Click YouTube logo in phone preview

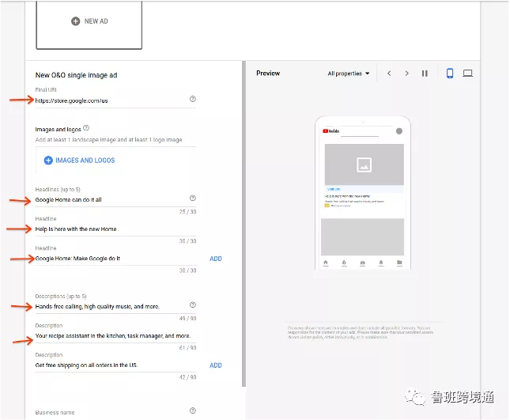point(331,131)
